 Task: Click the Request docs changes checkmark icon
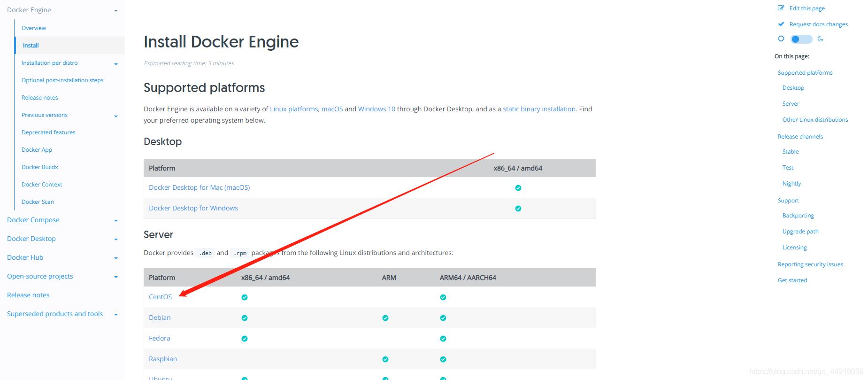(x=781, y=24)
